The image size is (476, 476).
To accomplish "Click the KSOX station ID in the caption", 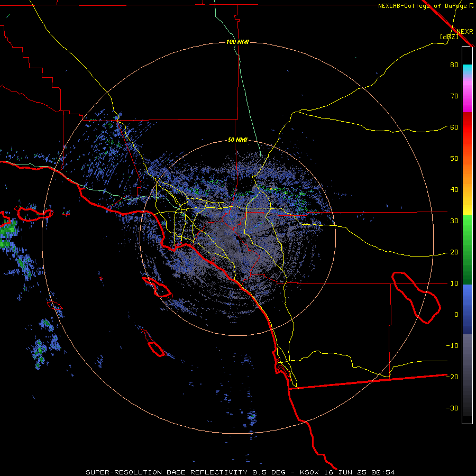I will pyautogui.click(x=309, y=472).
